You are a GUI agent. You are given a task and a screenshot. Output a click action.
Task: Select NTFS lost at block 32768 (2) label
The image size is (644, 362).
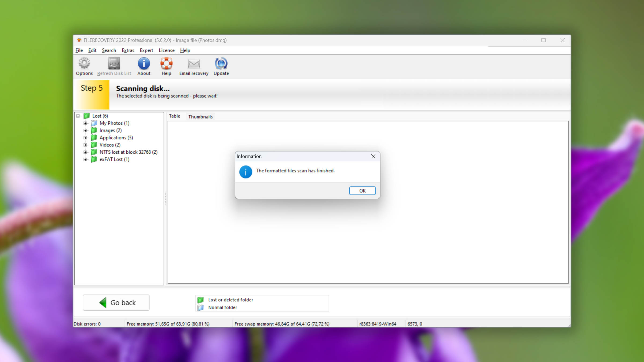point(129,152)
